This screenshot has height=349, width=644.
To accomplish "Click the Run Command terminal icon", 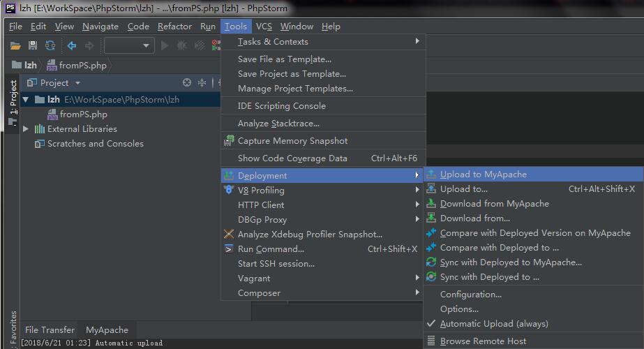I will pyautogui.click(x=229, y=248).
